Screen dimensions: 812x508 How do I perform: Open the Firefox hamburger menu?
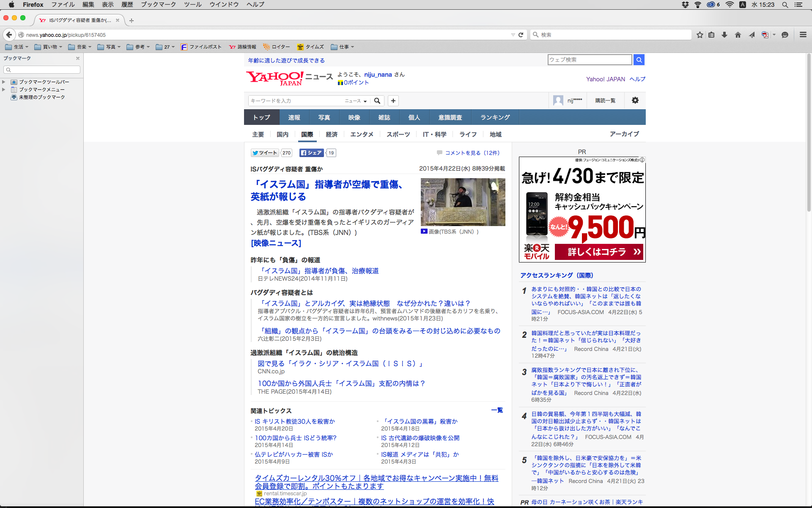click(x=803, y=35)
